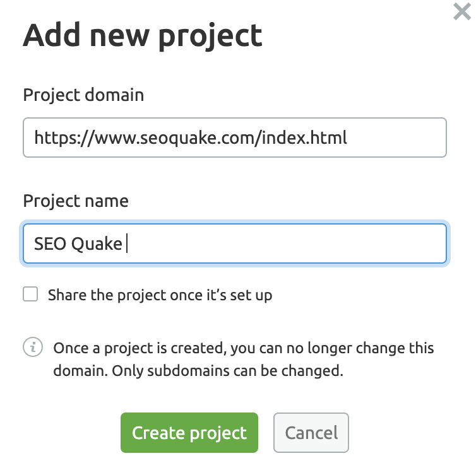This screenshot has width=476, height=468.
Task: Click the seoquake.com URL text in domain field
Action: pos(191,138)
